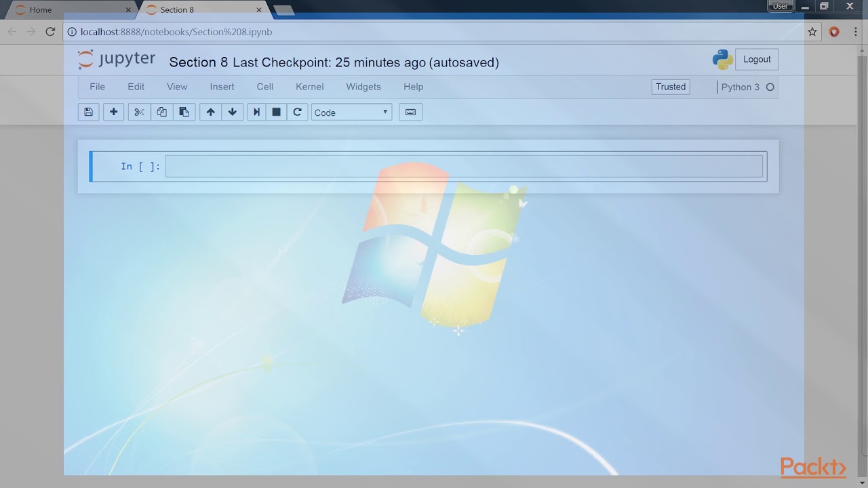Reload the page in Chrome

tap(50, 31)
